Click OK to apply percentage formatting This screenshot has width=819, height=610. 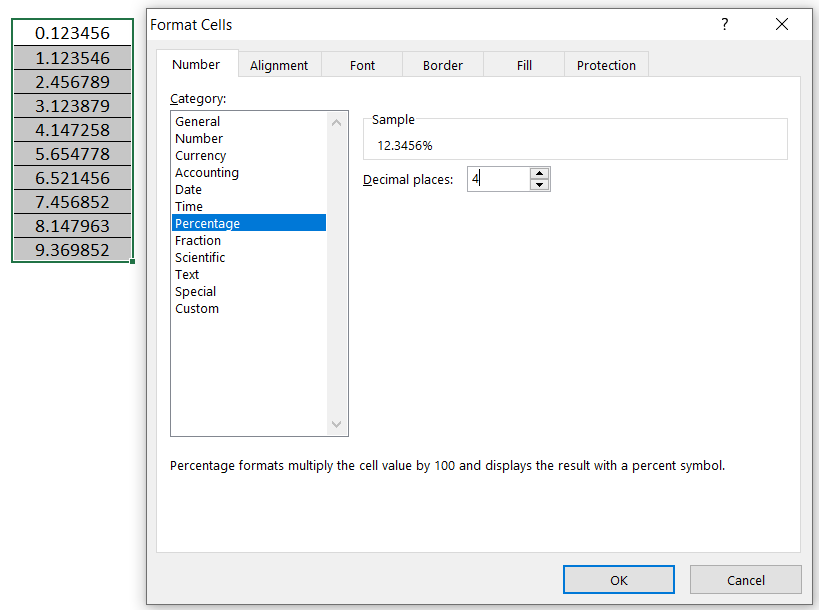coord(618,579)
